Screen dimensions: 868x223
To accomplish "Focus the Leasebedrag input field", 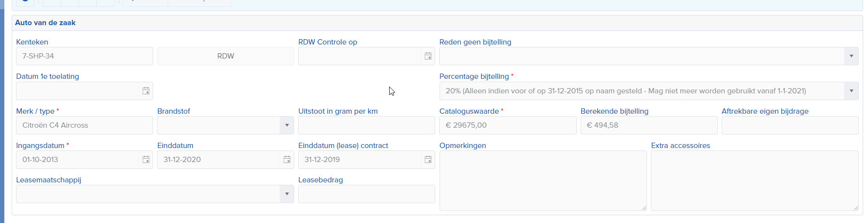I will 366,194.
